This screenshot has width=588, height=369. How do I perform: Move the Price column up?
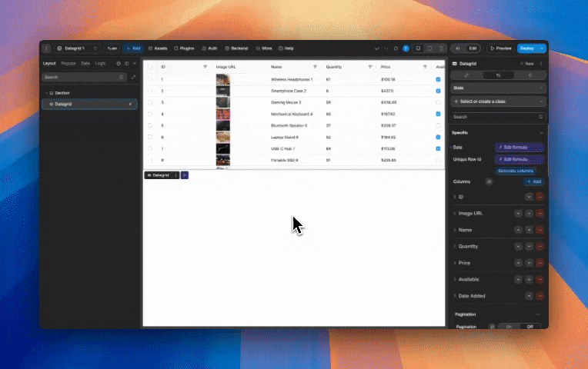(518, 263)
